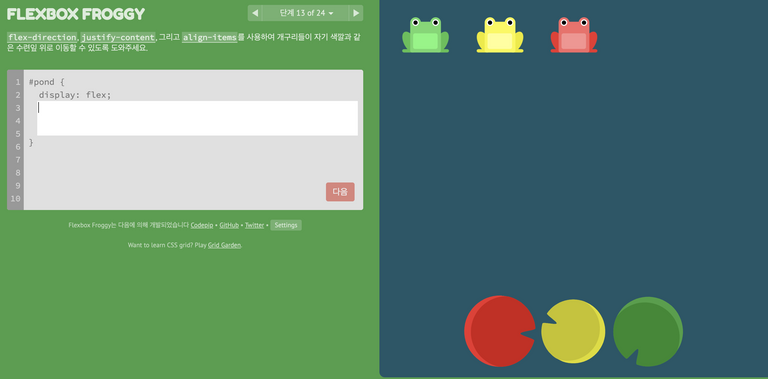The image size is (768, 379).
Task: Click the green lily pad
Action: [x=648, y=332]
